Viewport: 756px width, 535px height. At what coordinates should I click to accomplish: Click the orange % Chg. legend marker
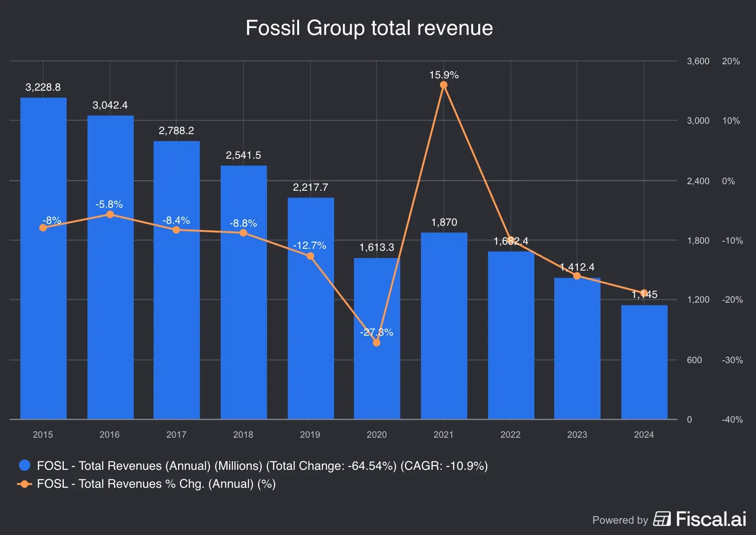click(x=25, y=484)
